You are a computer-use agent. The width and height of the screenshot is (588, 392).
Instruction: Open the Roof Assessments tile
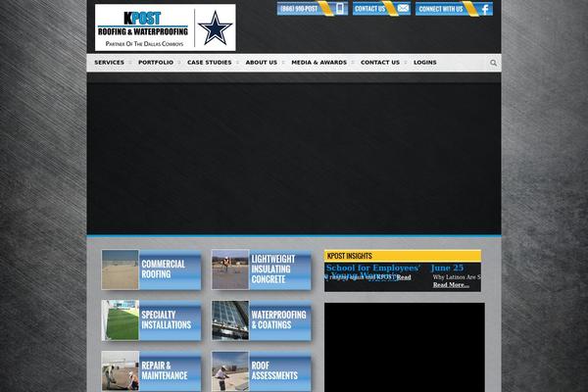pyautogui.click(x=262, y=371)
